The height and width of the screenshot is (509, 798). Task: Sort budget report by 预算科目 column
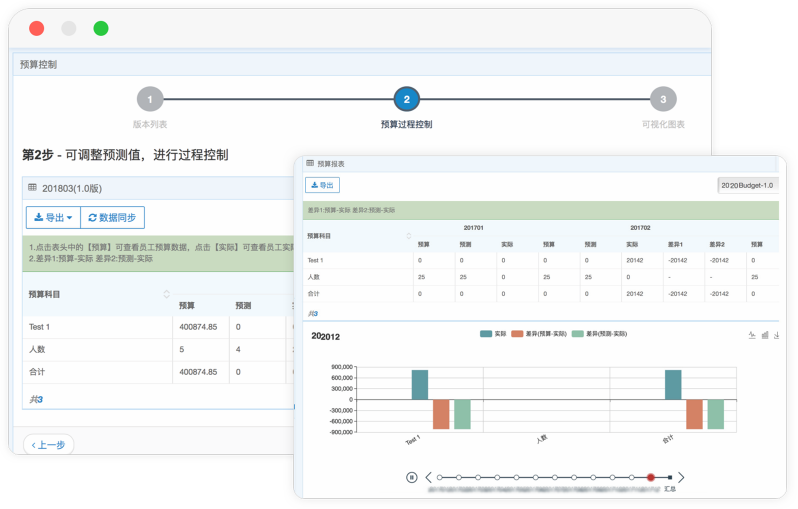408,237
